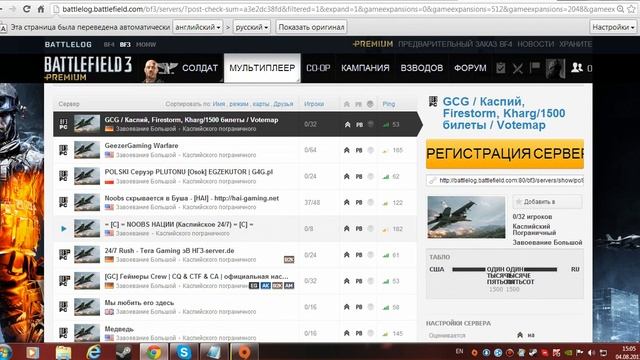The image size is (640, 360).
Task: Click the PC platform icon on POLSKI row
Action: pyautogui.click(x=64, y=176)
